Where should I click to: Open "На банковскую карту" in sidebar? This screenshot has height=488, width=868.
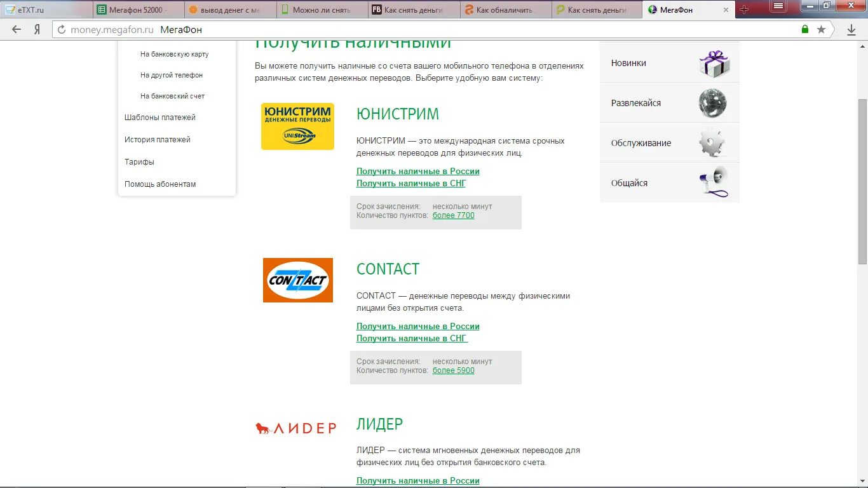175,54
